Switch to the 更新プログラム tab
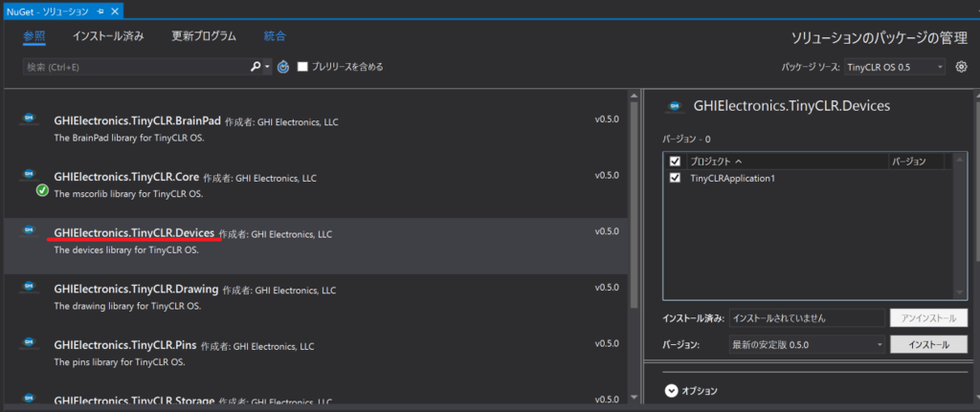 pyautogui.click(x=204, y=36)
